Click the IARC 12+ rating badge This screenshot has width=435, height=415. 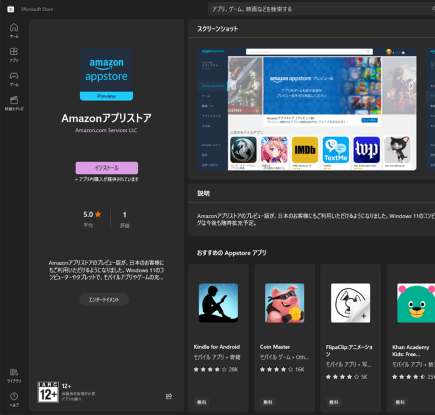pyautogui.click(x=48, y=392)
